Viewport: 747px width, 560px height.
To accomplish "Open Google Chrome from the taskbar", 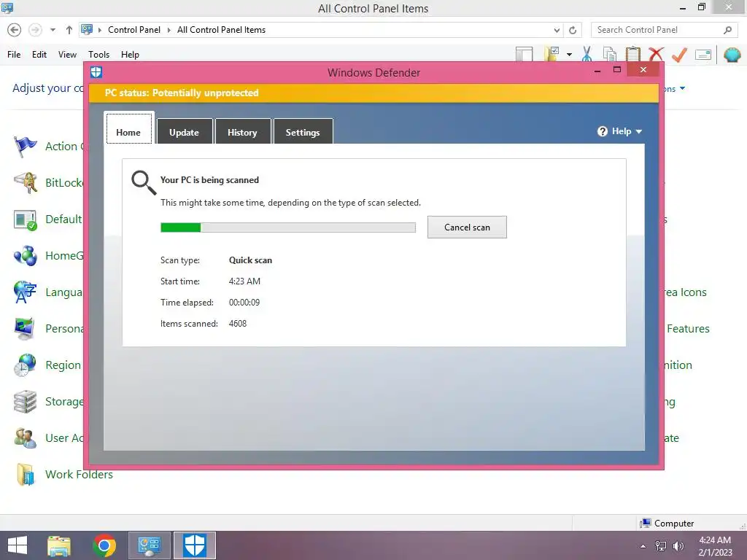I will (x=104, y=545).
